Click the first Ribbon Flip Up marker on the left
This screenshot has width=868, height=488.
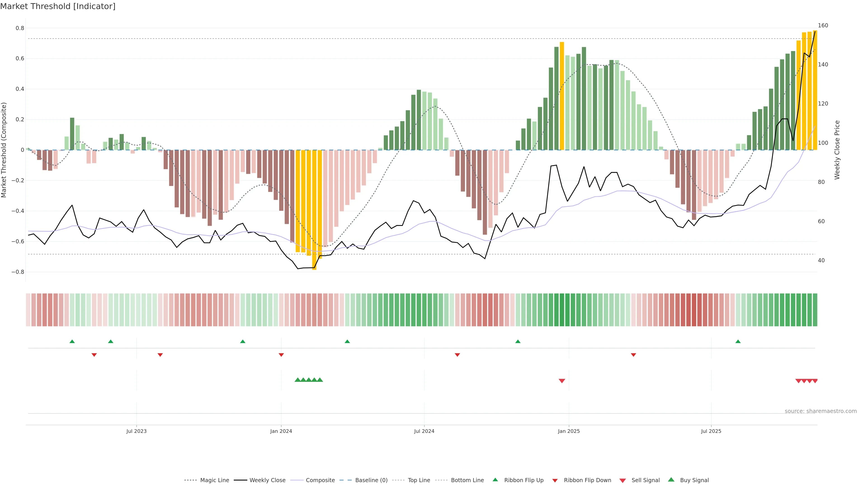coord(72,342)
